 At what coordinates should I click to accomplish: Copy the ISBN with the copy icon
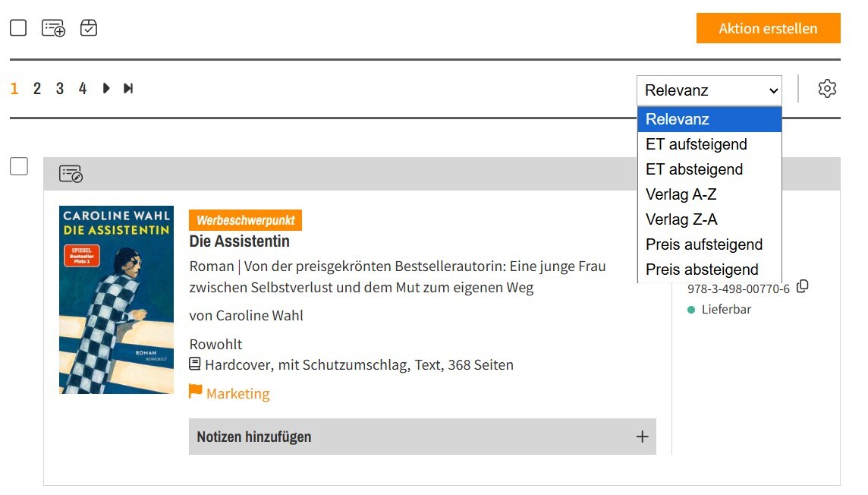coord(803,286)
